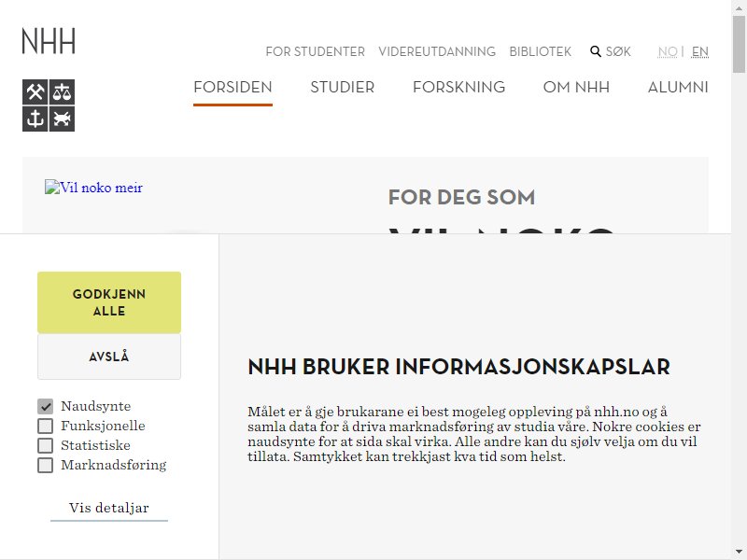Click the Funksjonelle label text

[x=103, y=426]
